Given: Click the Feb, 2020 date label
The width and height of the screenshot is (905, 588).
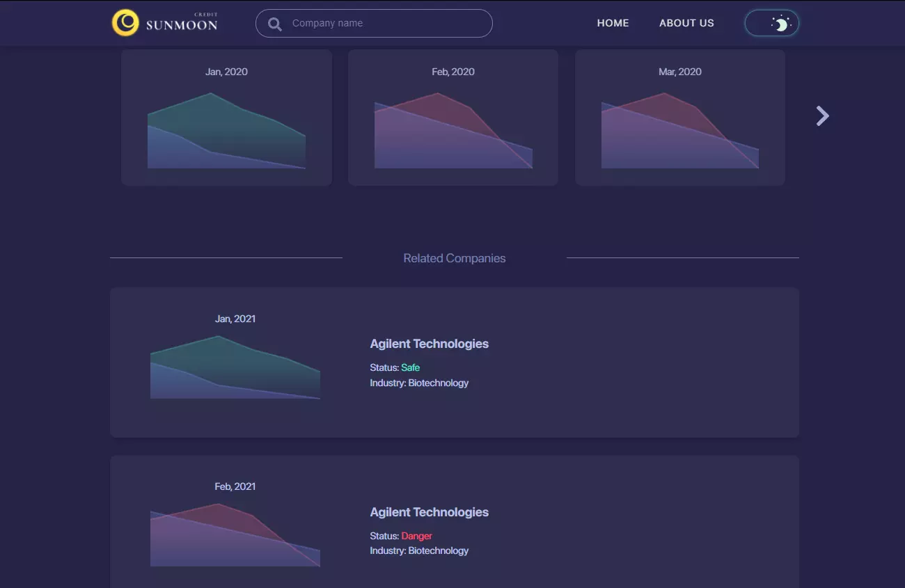Looking at the screenshot, I should point(453,72).
